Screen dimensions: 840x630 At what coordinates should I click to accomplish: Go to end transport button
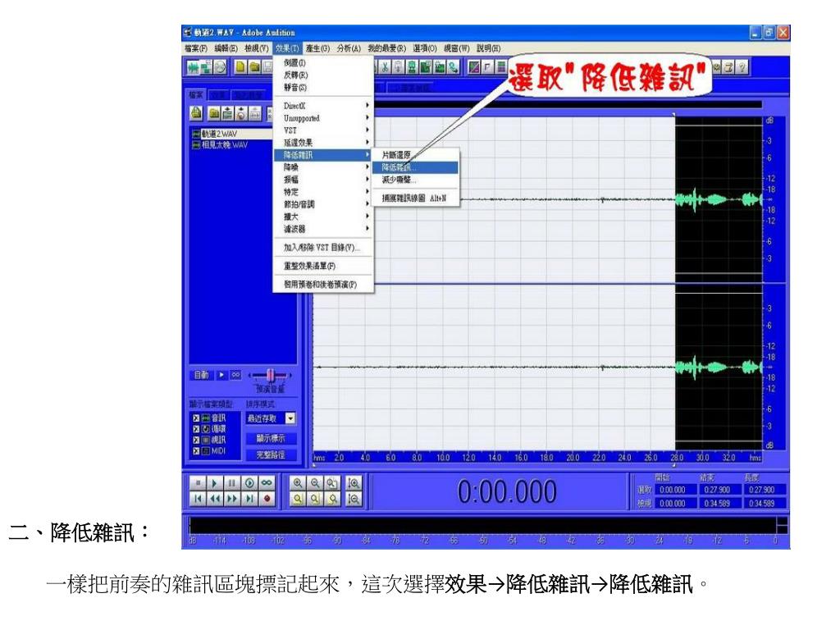point(249,500)
